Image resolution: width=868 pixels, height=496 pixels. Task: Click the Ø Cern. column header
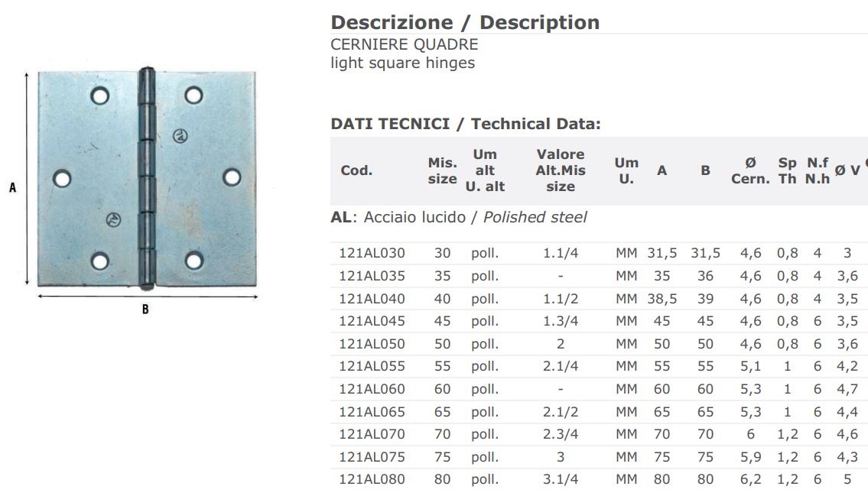[749, 170]
